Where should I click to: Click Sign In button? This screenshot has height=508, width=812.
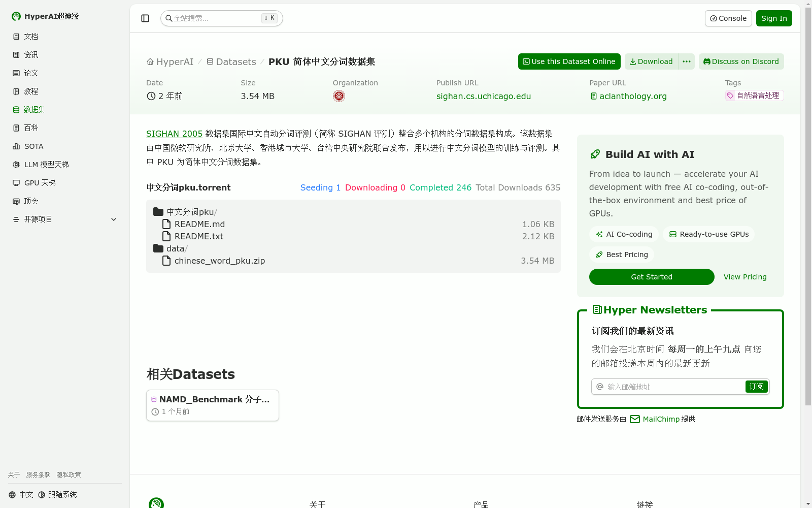point(774,18)
